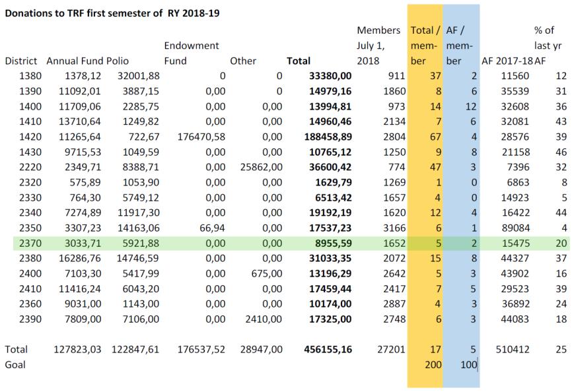This screenshot has height=392, width=572.
Task: Select grand total '456155,16'
Action: 328,349
